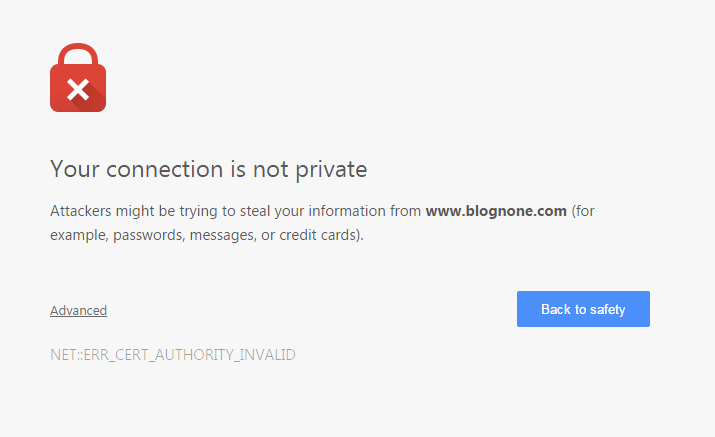Click the word "example" in the description
This screenshot has width=715, height=437.
click(x=78, y=236)
